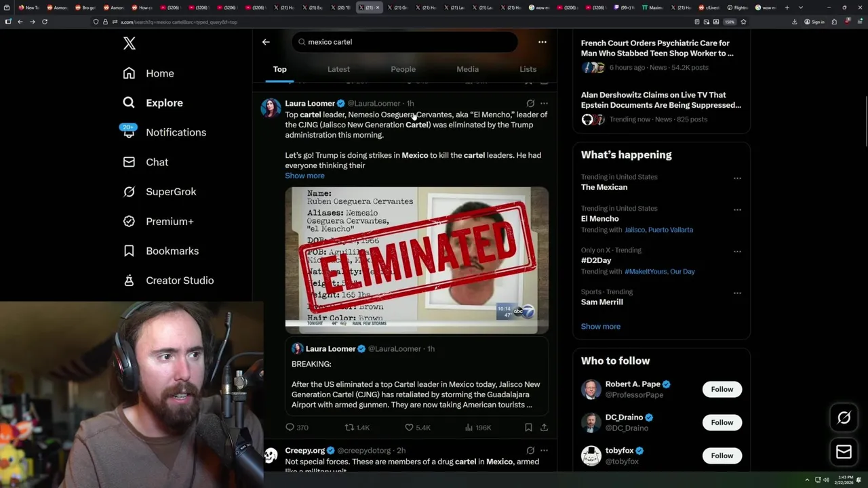Open Premium+ in the sidebar
This screenshot has width=868, height=488.
[x=158, y=221]
